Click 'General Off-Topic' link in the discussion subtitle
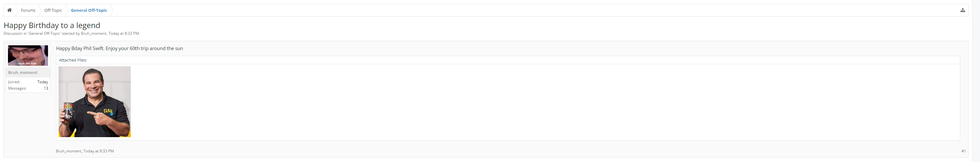980x162 pixels. pos(45,33)
